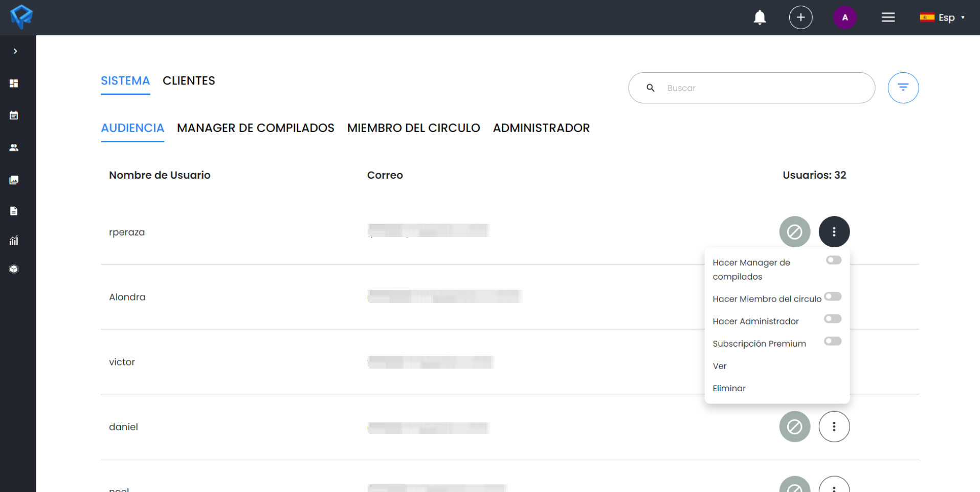Expand the sidebar with chevron arrow
980x492 pixels.
(x=15, y=51)
